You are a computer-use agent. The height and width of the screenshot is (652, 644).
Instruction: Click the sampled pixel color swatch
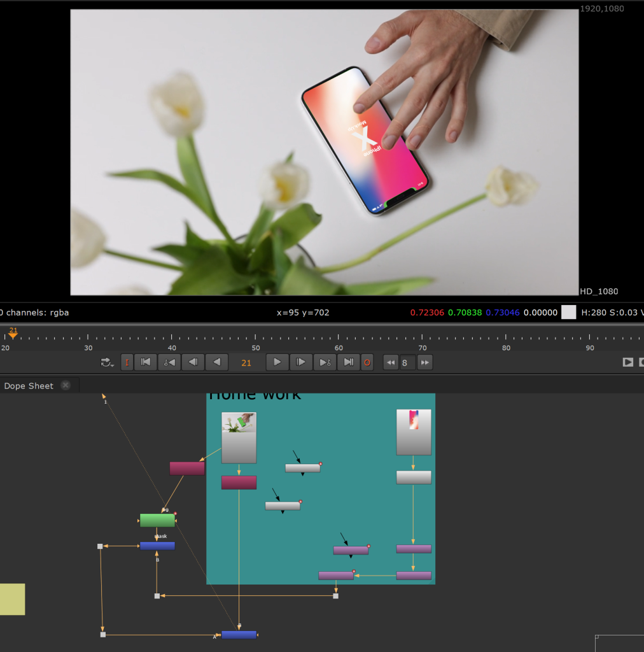click(x=568, y=312)
